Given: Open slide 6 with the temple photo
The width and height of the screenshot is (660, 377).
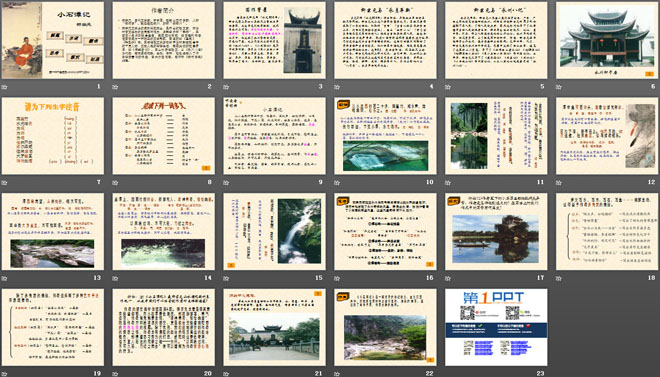Looking at the screenshot, I should point(607,40).
